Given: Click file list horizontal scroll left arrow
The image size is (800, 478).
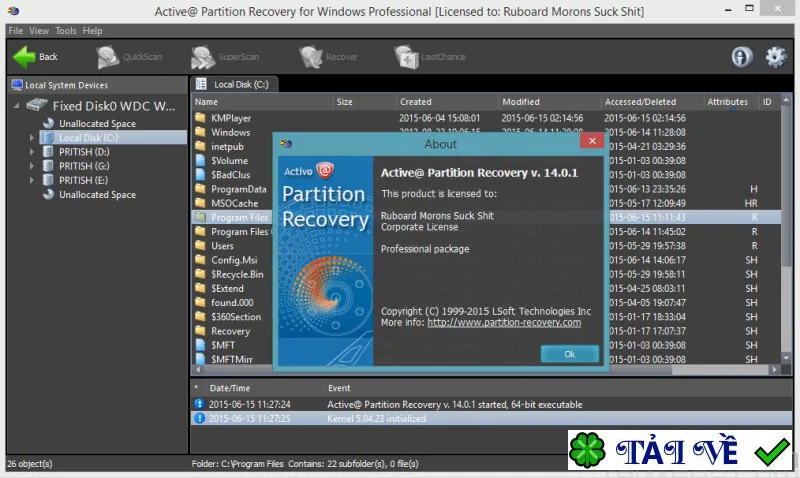Looking at the screenshot, I should click(197, 369).
